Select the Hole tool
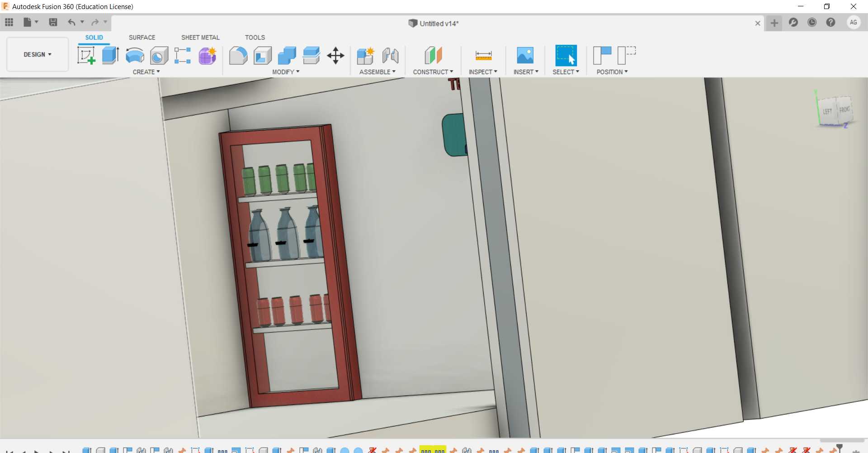868x453 pixels. click(x=159, y=56)
